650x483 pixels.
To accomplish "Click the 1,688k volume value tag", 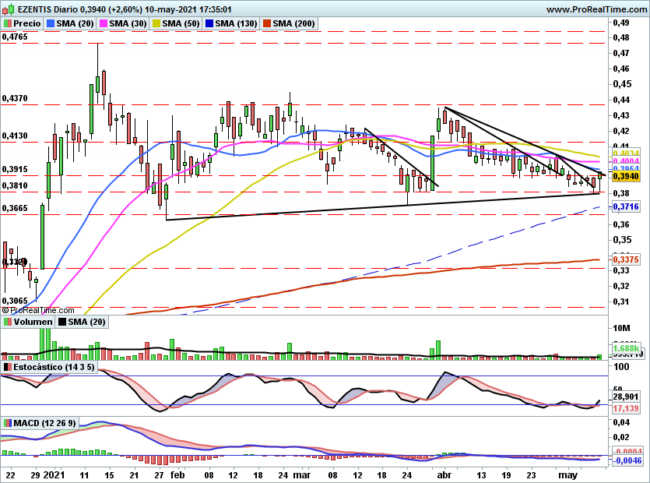I will click(x=627, y=348).
